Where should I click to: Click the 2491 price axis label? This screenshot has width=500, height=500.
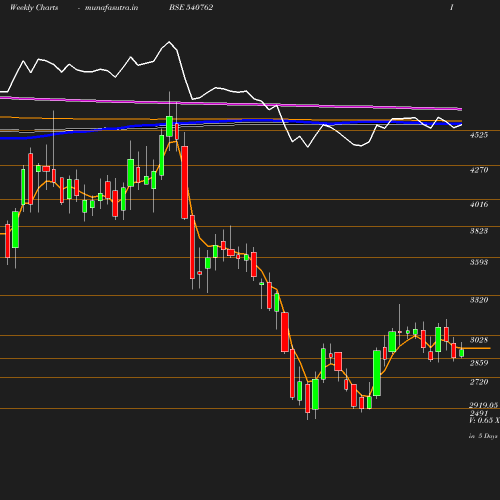coord(479,413)
